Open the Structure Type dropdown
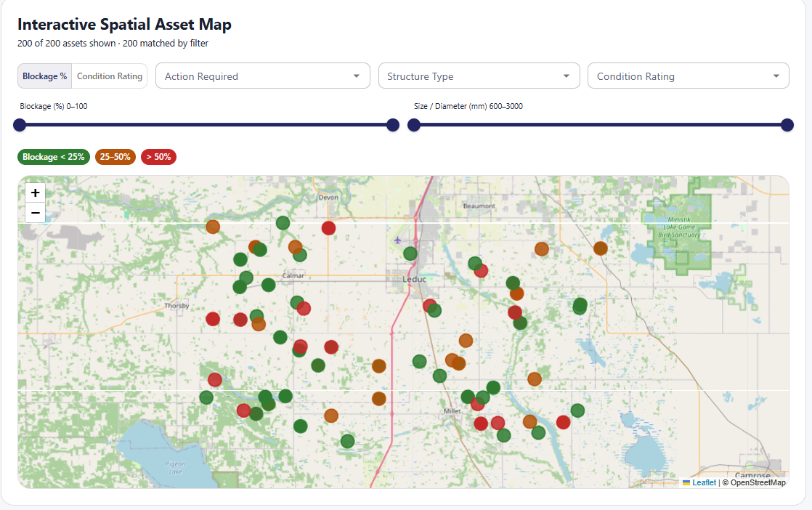Screen dimensions: 812x510 click(479, 76)
